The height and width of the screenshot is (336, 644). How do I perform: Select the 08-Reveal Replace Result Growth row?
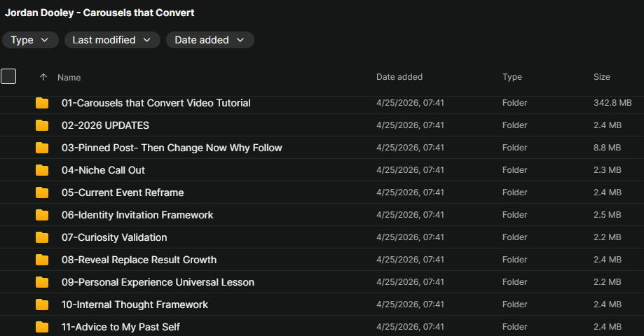(139, 260)
